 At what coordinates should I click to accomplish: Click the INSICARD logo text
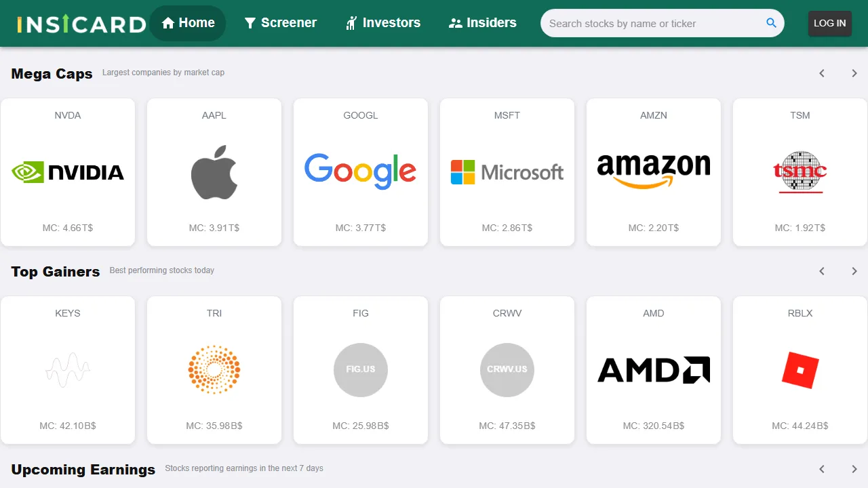[81, 23]
